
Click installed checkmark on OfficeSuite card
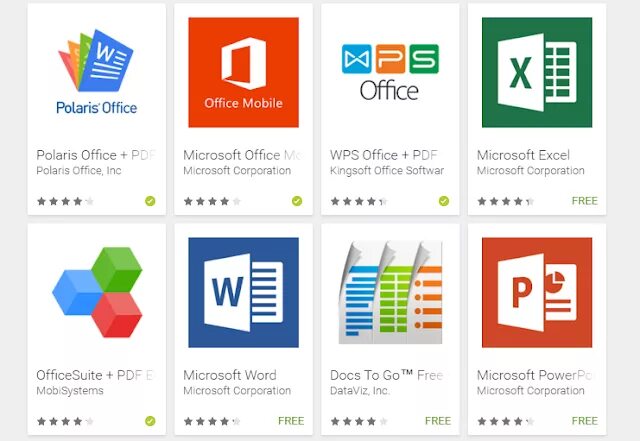[x=150, y=421]
